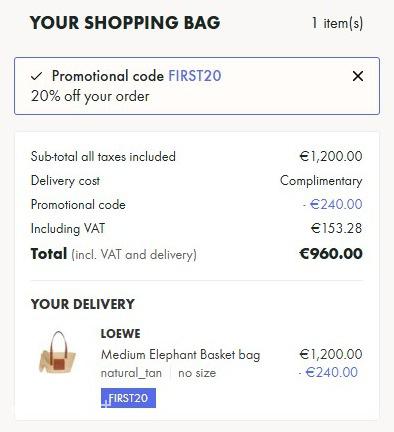The image size is (394, 432).
Task: Open the Loewe basket bag thumbnail
Action: [57, 353]
